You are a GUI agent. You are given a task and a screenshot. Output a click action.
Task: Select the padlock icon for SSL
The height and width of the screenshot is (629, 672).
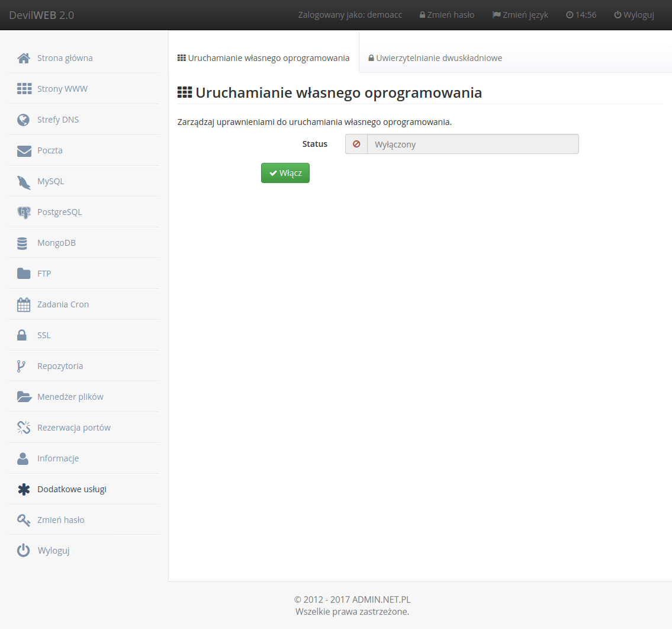click(22, 335)
